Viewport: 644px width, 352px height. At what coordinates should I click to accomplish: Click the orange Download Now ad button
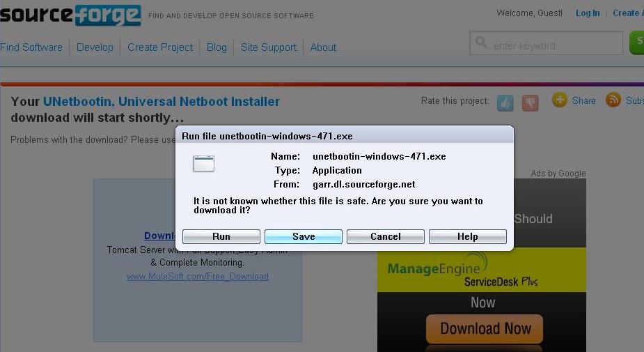click(485, 328)
